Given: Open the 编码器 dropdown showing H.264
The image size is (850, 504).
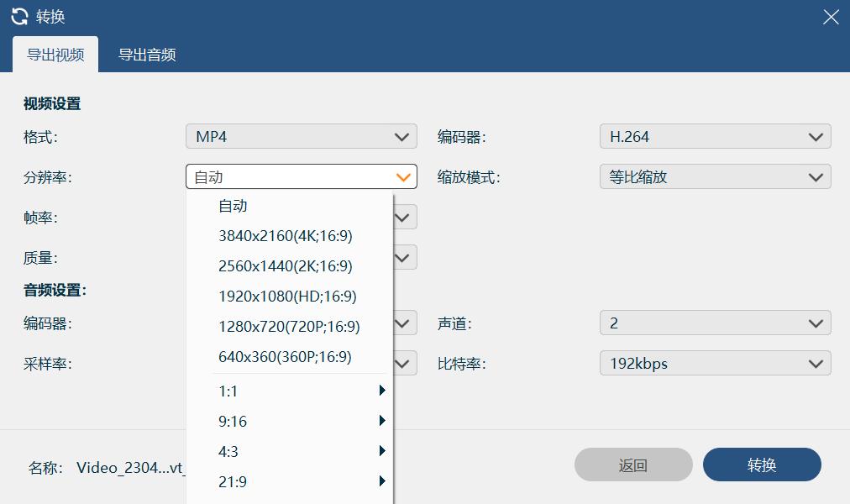Looking at the screenshot, I should tap(715, 135).
